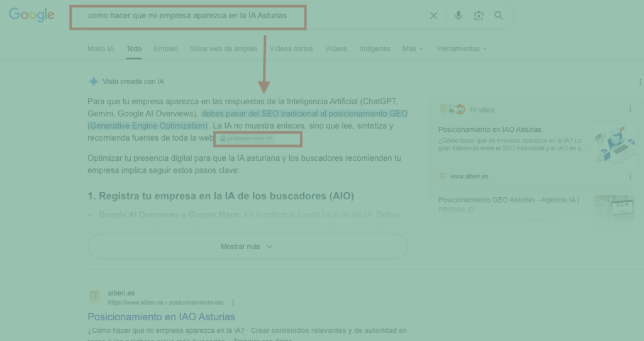Switch to Vídeos cortos tab
Viewport: 644px width, 341px height.
pyautogui.click(x=291, y=48)
